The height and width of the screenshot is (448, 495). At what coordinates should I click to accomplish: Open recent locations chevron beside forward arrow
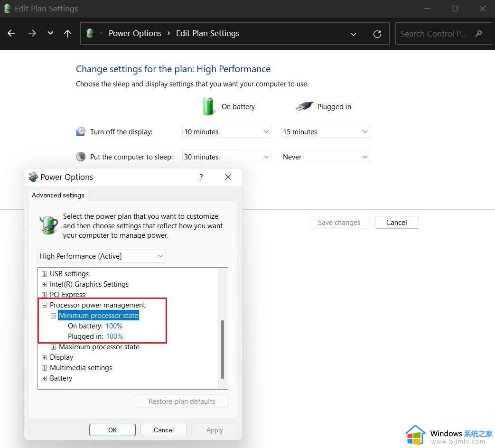click(50, 33)
